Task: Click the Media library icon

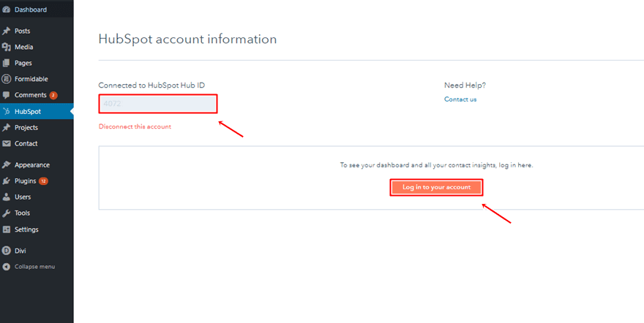Action: tap(6, 47)
